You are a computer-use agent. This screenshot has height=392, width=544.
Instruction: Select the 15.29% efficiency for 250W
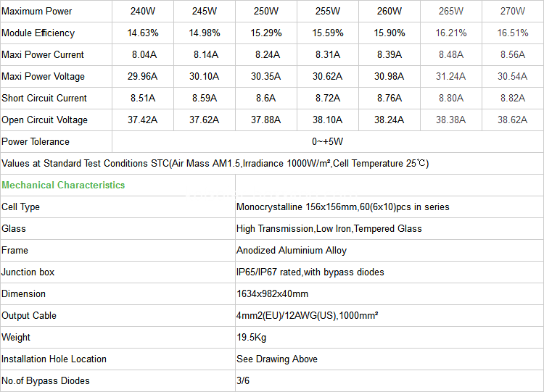(x=265, y=33)
